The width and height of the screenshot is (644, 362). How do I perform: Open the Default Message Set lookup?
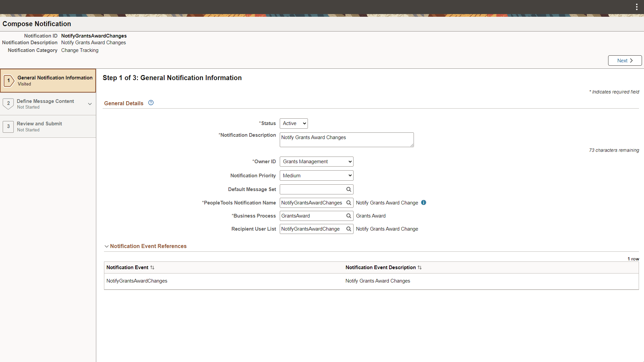click(348, 189)
